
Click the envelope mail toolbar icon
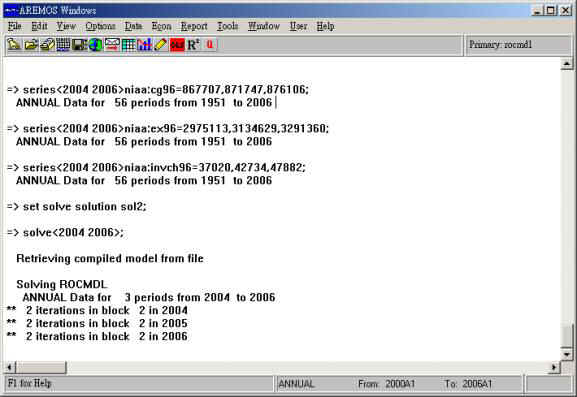(x=112, y=45)
